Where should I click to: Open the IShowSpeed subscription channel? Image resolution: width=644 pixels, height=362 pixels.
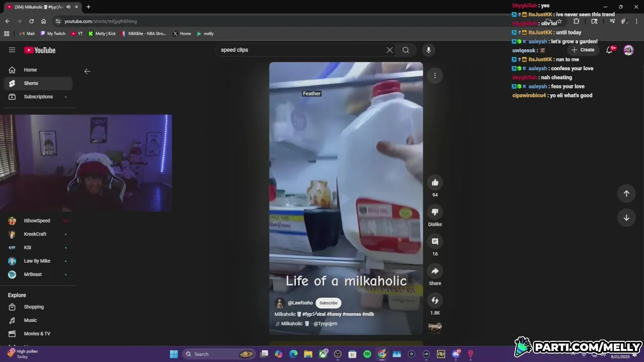click(x=38, y=221)
